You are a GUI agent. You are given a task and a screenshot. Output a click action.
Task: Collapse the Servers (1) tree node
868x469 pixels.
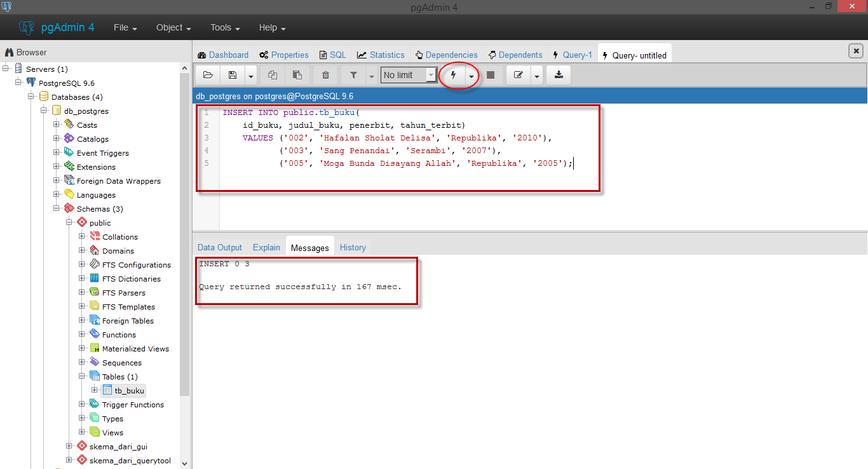(6, 69)
